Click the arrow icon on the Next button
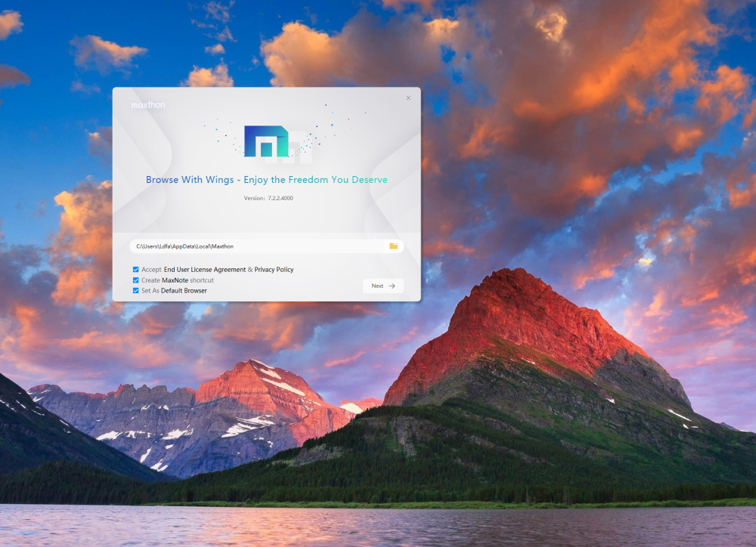This screenshot has height=547, width=756. pos(392,286)
